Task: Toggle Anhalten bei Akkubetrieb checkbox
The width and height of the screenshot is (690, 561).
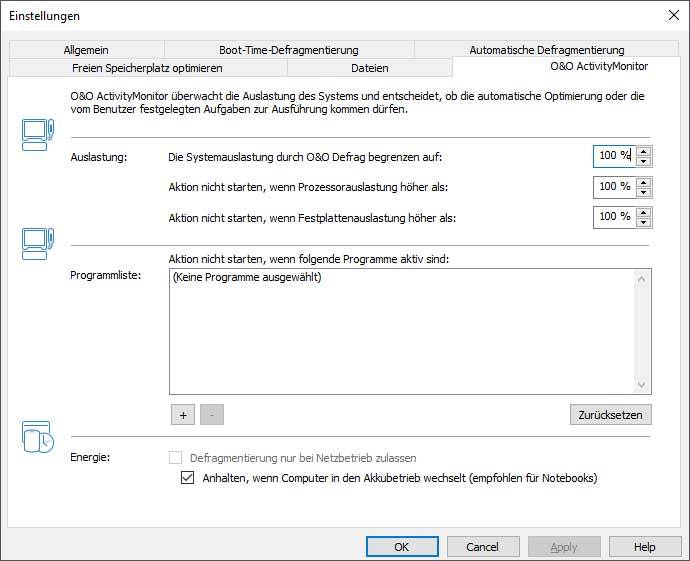Action: pyautogui.click(x=187, y=478)
